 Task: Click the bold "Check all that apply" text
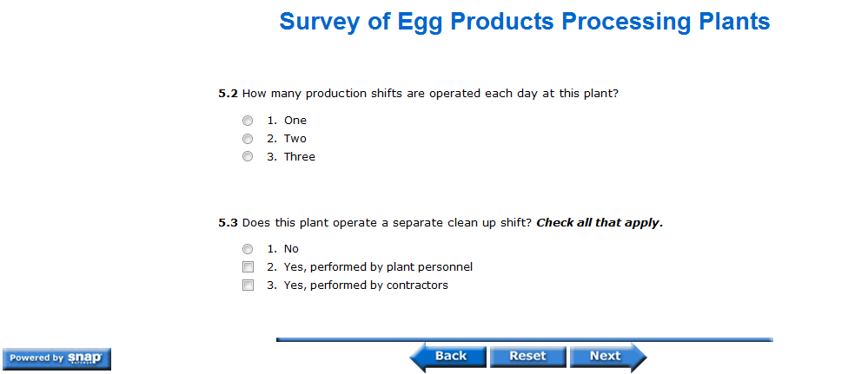[600, 223]
